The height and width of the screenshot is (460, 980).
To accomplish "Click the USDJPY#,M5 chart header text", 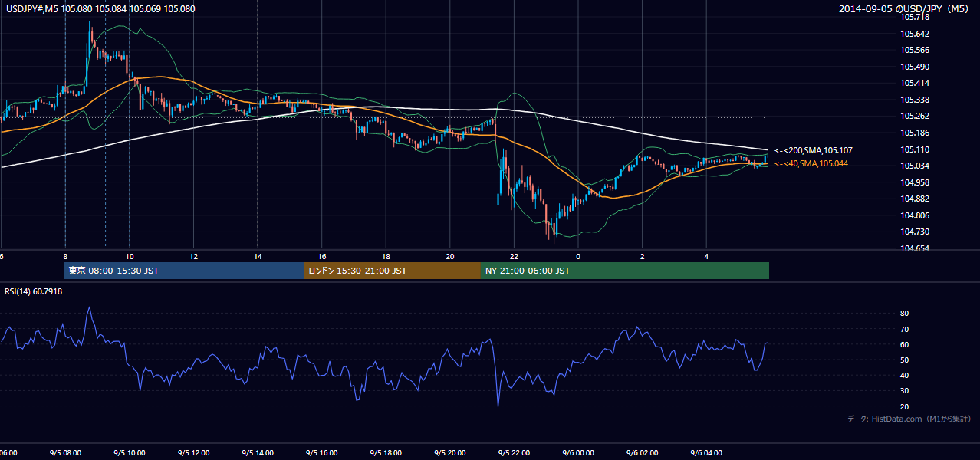I will (100, 9).
